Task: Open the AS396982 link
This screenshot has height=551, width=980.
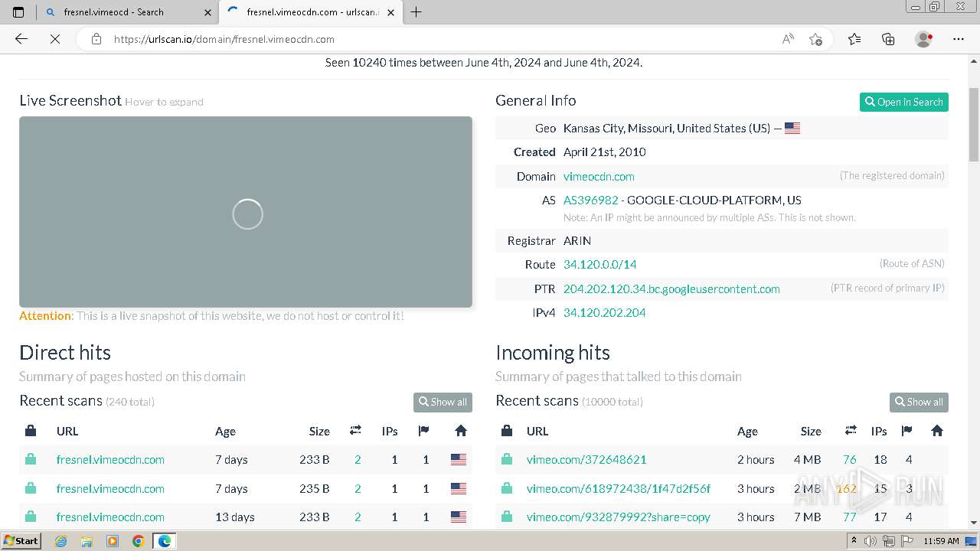Action: [590, 200]
